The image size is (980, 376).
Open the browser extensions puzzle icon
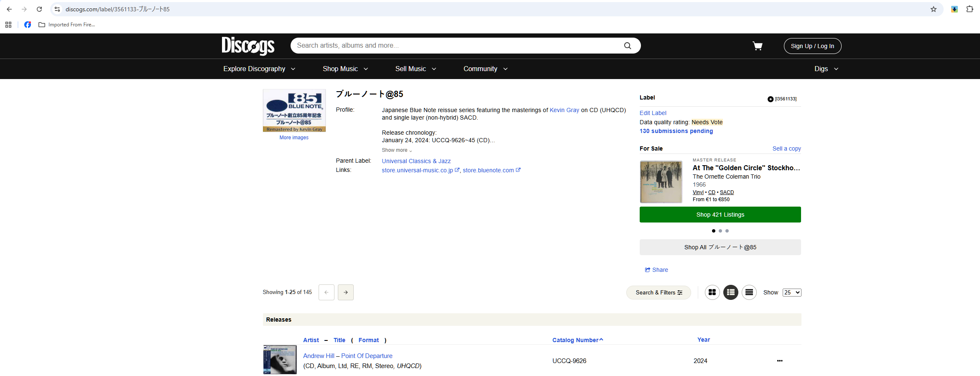click(x=970, y=9)
